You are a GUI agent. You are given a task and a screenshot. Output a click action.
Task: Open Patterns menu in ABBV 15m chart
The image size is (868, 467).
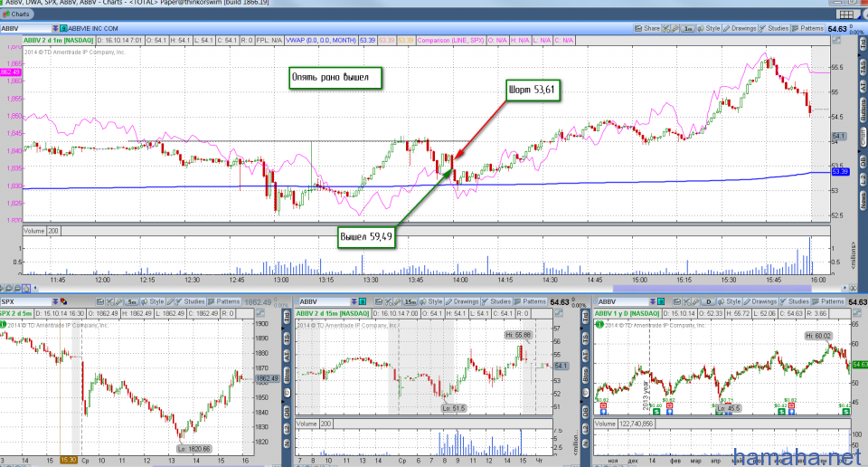tap(530, 302)
